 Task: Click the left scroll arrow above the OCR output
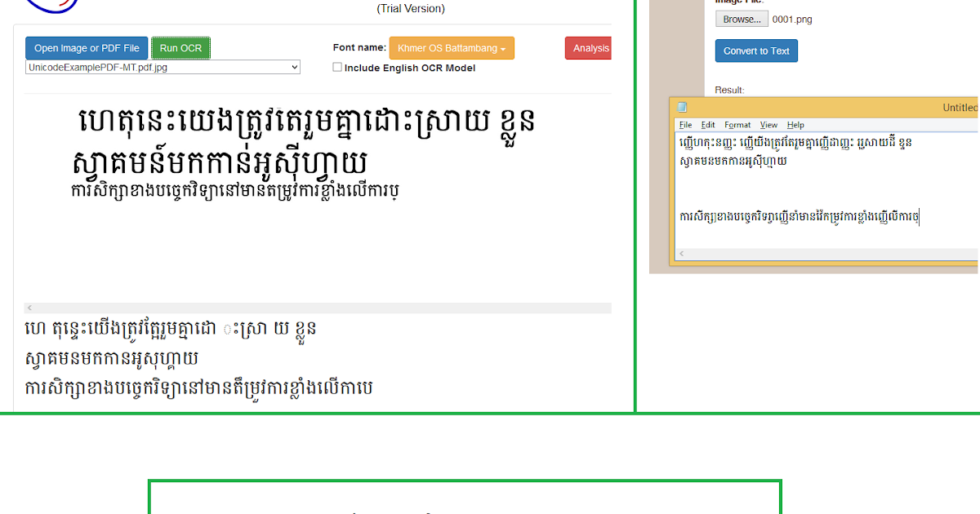point(29,307)
